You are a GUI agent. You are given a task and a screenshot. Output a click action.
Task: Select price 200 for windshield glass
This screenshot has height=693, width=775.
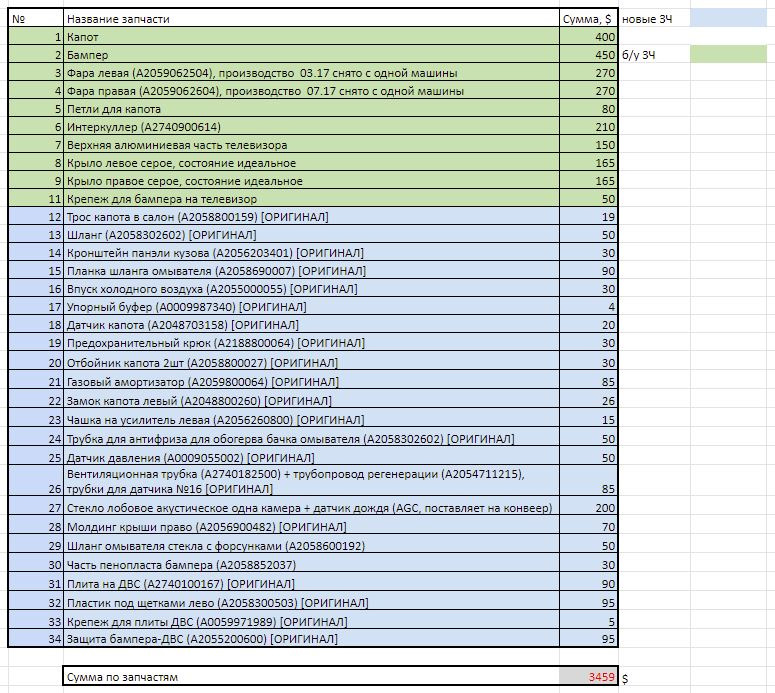pos(588,508)
